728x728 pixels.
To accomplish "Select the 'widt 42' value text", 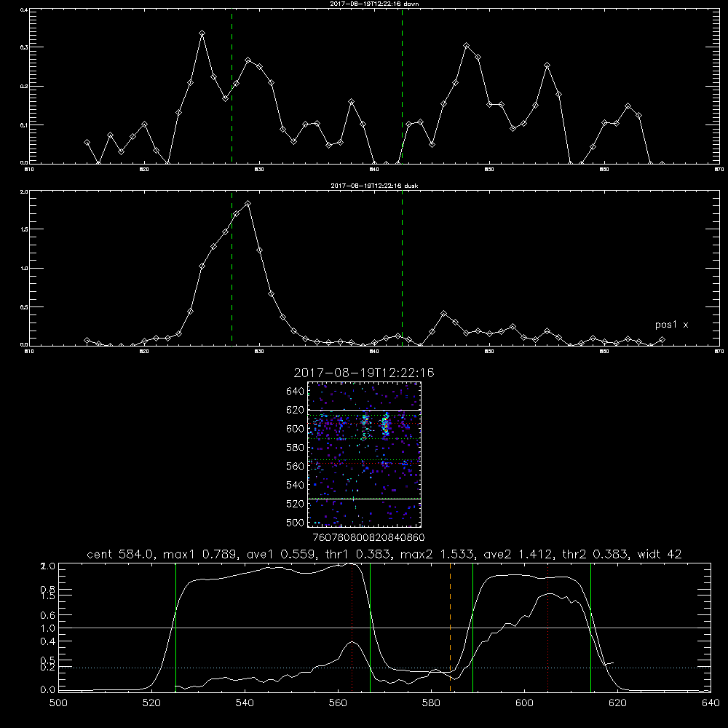I will pos(660,554).
